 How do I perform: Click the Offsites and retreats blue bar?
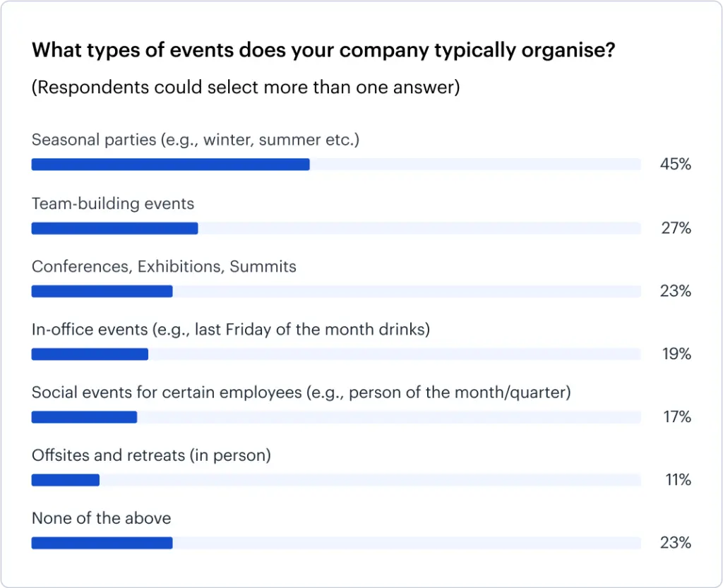(65, 480)
